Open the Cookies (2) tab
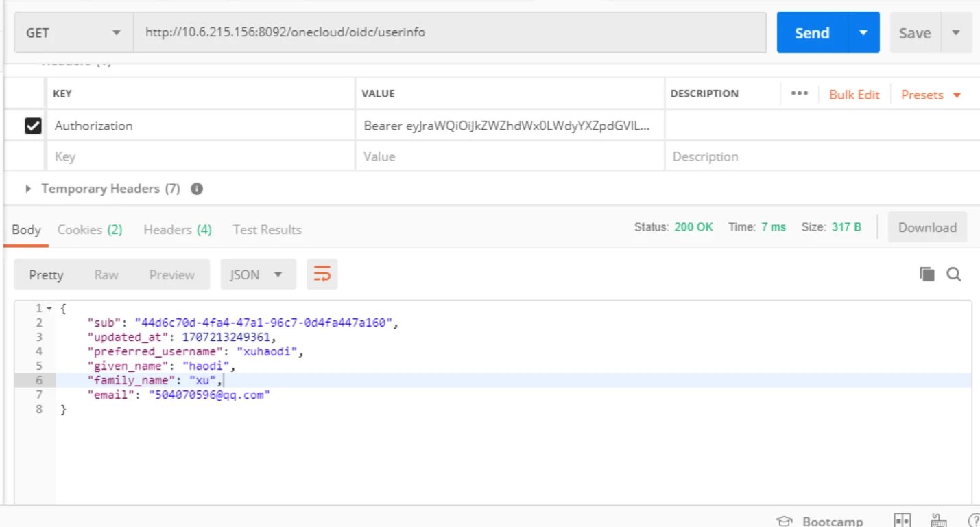 (90, 230)
